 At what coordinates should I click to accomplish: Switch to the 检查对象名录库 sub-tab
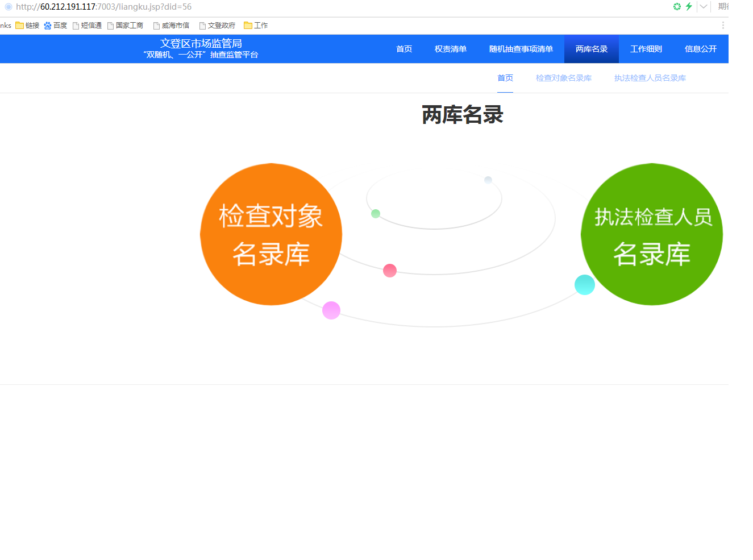563,78
